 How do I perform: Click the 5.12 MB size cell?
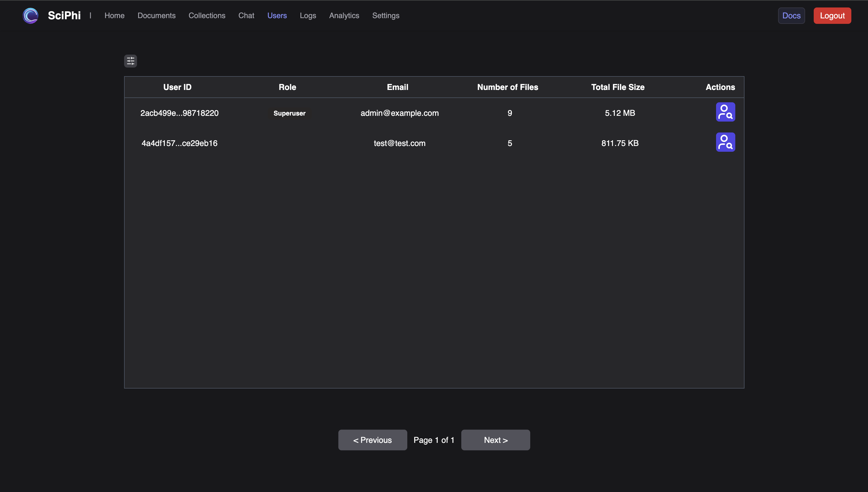point(620,113)
